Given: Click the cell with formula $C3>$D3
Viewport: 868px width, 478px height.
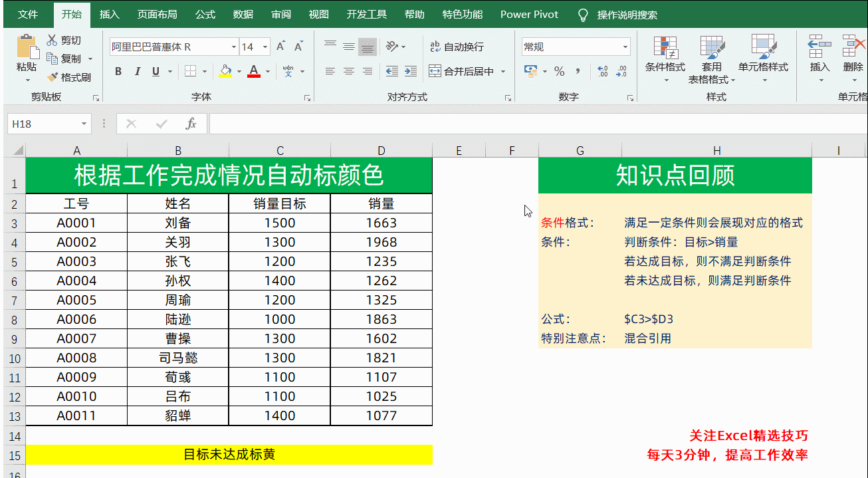Looking at the screenshot, I should [716, 319].
